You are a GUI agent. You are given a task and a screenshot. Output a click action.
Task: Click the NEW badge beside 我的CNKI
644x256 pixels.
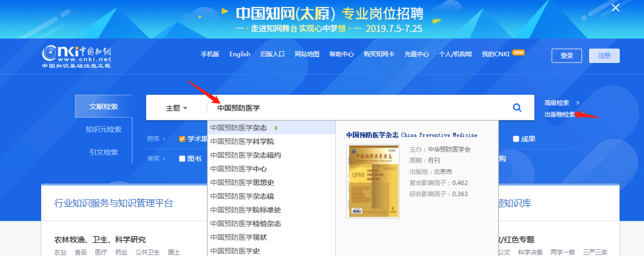[x=518, y=52]
